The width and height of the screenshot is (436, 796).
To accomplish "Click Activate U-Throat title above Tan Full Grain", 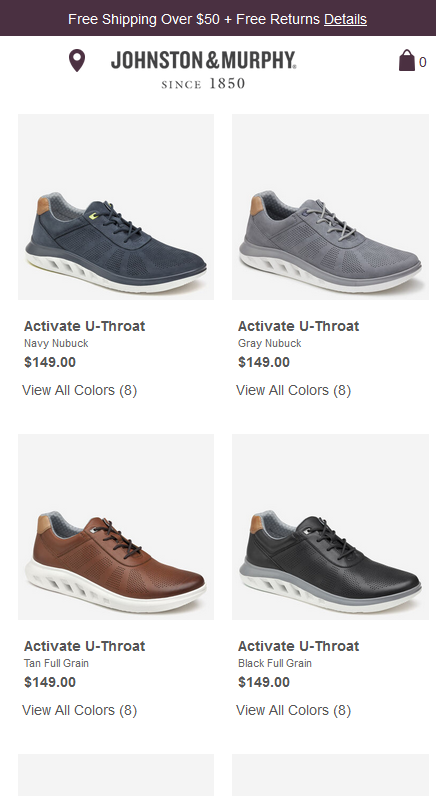I will click(84, 646).
